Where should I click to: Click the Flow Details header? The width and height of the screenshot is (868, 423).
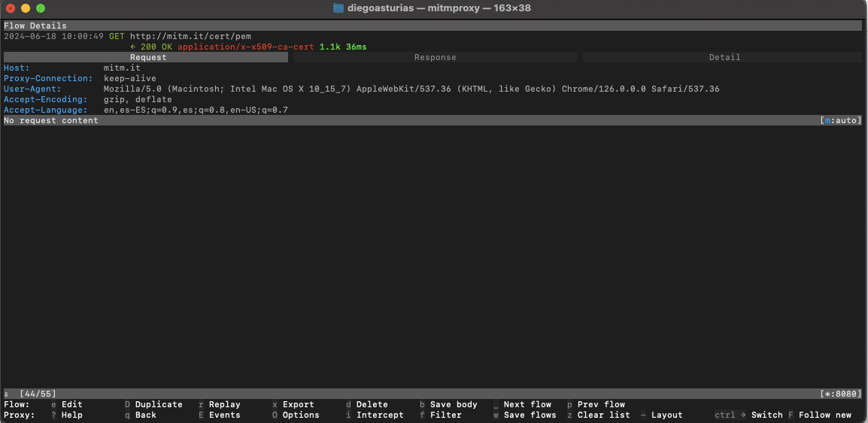tap(35, 26)
